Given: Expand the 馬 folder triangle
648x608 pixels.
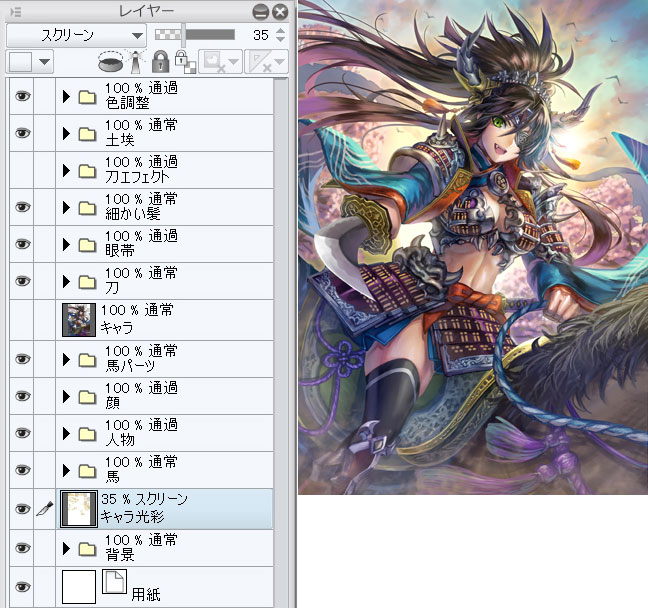Looking at the screenshot, I should tap(66, 470).
